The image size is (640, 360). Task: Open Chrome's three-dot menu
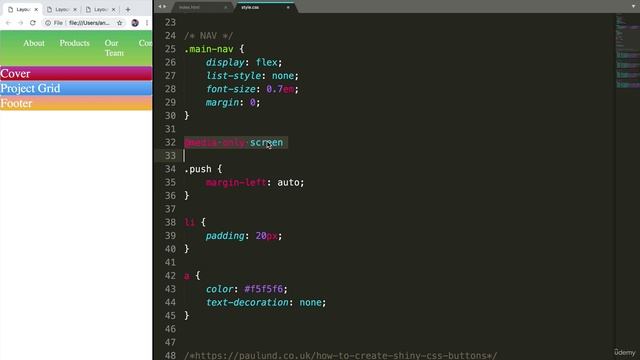[147, 23]
